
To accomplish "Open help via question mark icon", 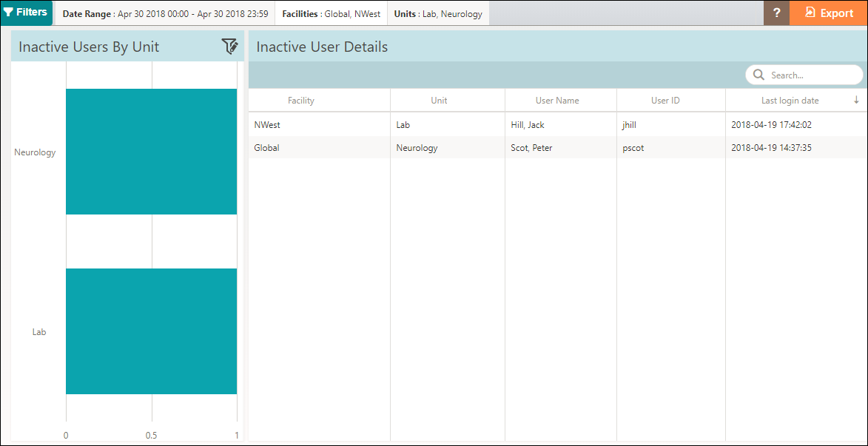I will pos(776,13).
